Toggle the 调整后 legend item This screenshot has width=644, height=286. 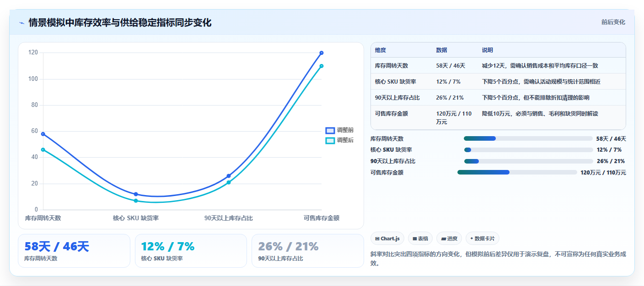tap(339, 140)
